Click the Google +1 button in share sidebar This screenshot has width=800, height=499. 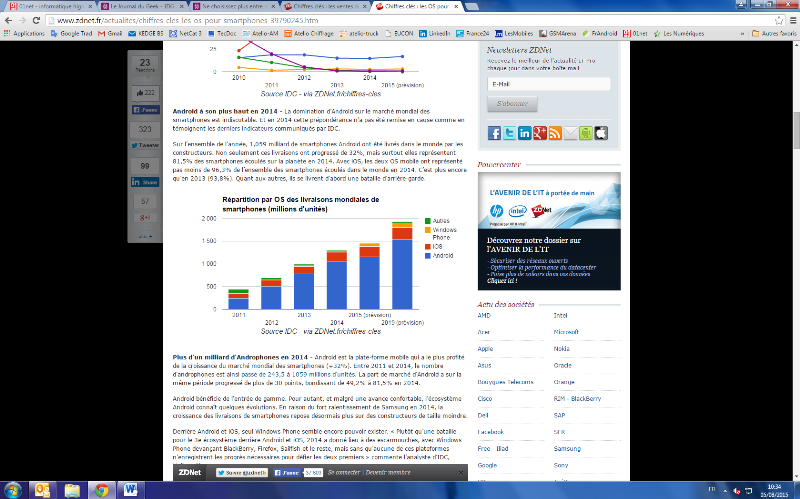tap(145, 217)
